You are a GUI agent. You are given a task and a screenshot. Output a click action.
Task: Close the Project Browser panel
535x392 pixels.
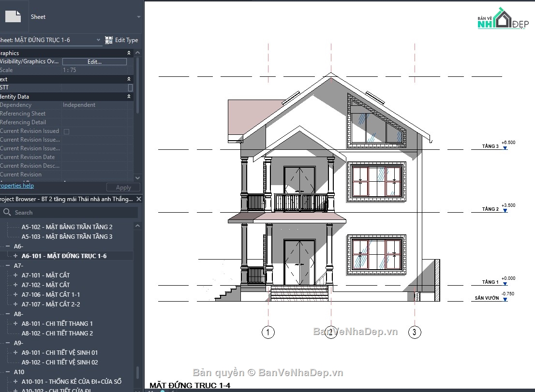point(139,199)
